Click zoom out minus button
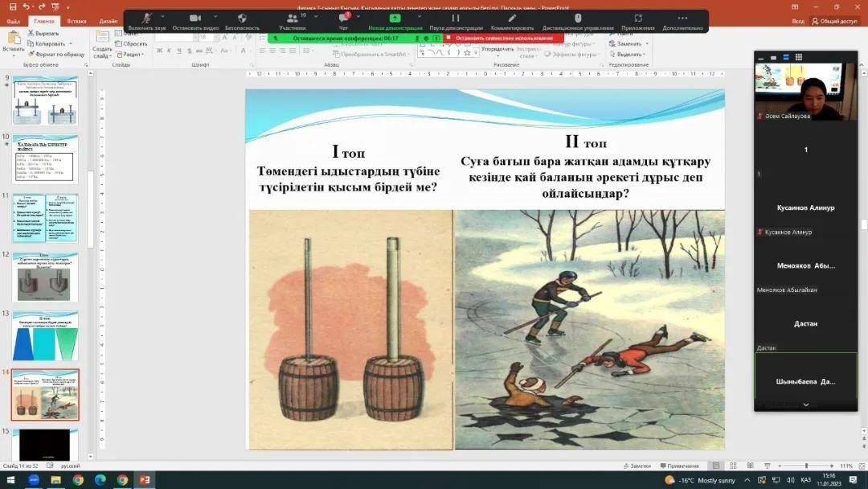This screenshot has height=489, width=868. coord(780,466)
